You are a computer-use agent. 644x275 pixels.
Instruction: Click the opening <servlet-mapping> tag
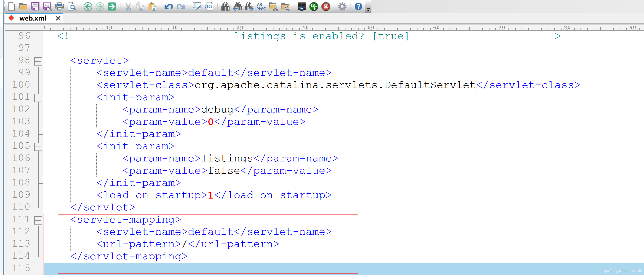coord(125,220)
